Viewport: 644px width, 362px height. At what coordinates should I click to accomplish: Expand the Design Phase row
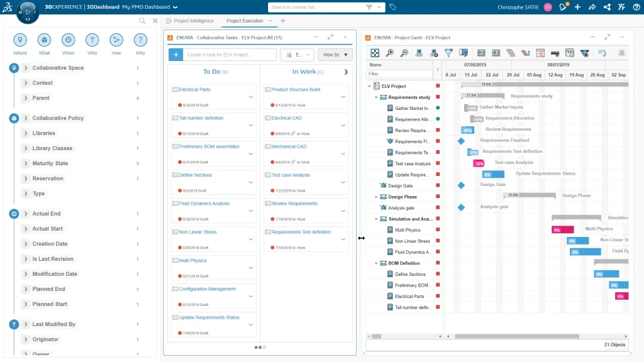(377, 197)
